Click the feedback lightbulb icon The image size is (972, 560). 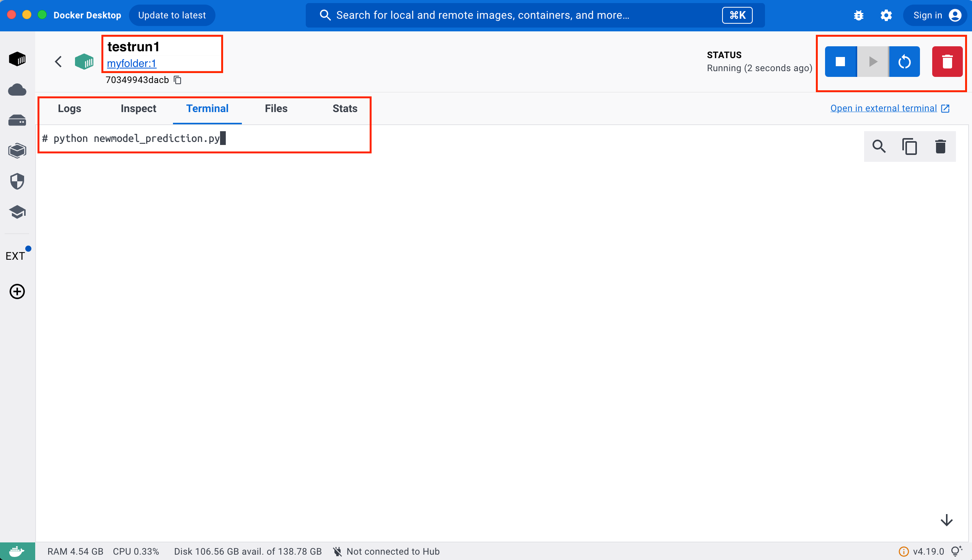(x=957, y=551)
